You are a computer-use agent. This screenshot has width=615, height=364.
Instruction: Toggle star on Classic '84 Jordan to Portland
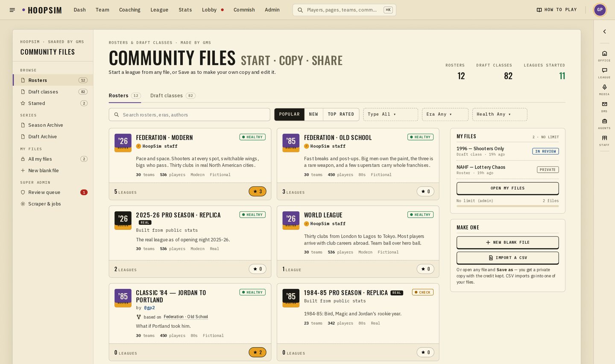click(258, 352)
